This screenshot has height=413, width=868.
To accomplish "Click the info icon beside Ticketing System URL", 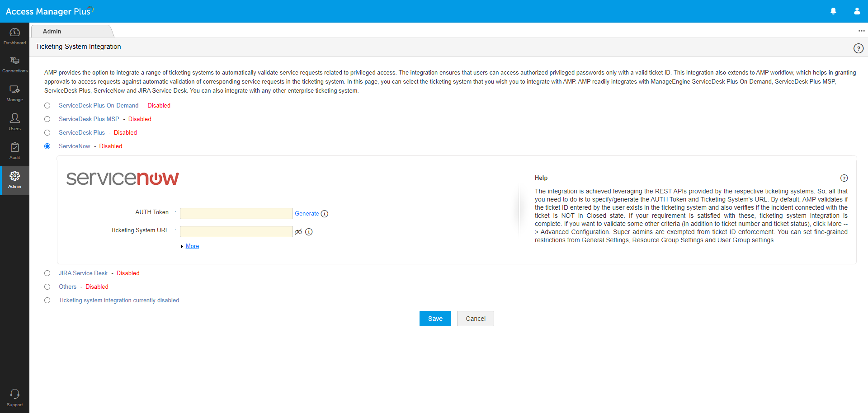I will tap(309, 232).
